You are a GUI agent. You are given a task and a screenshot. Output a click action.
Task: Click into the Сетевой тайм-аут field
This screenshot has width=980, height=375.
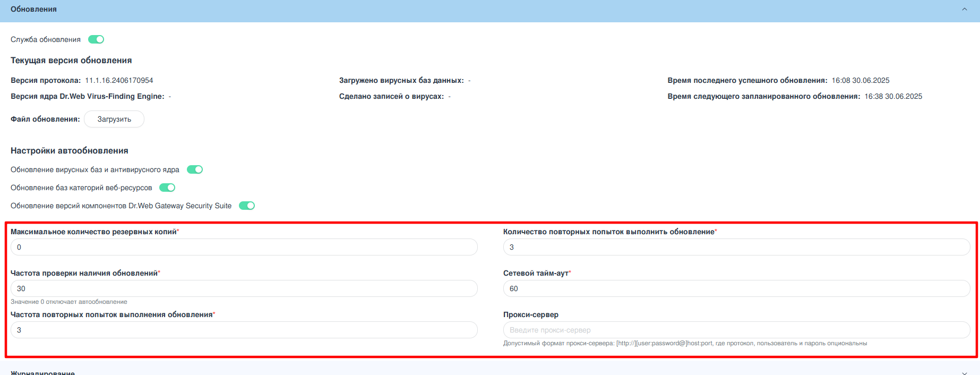(x=736, y=288)
